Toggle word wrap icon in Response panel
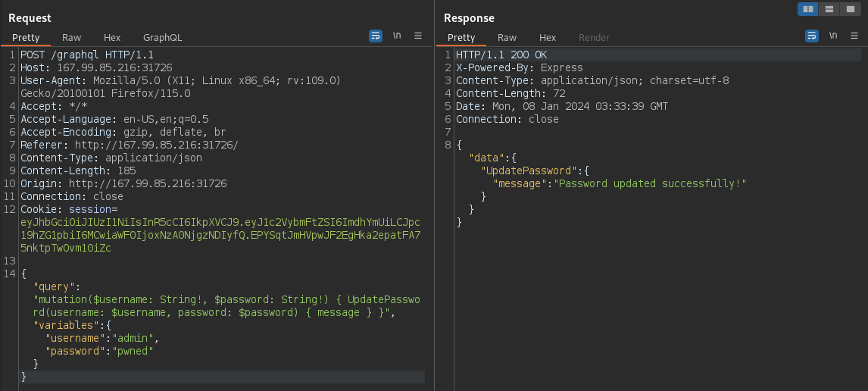This screenshot has width=868, height=391. point(811,36)
